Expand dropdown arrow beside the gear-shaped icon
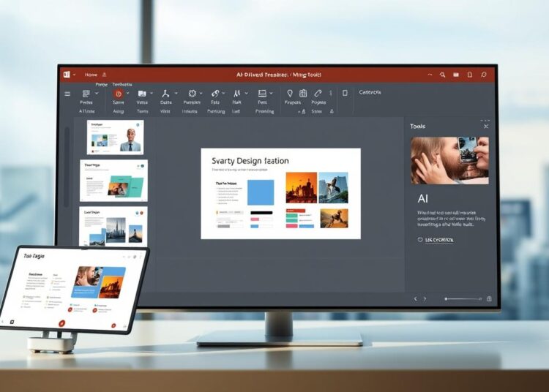The height and width of the screenshot is (392, 549). tap(203, 94)
